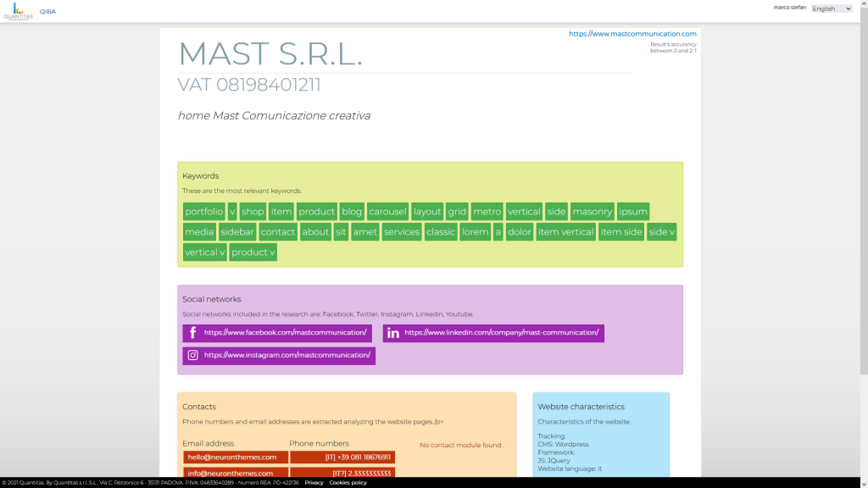
Task: Click the page vertical scrollbar
Action: pos(864,191)
